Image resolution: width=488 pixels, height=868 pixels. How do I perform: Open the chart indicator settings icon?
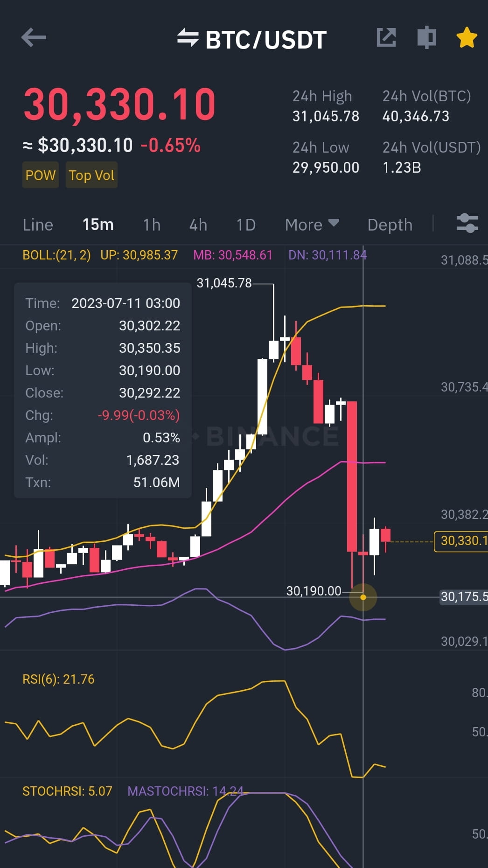(x=467, y=224)
